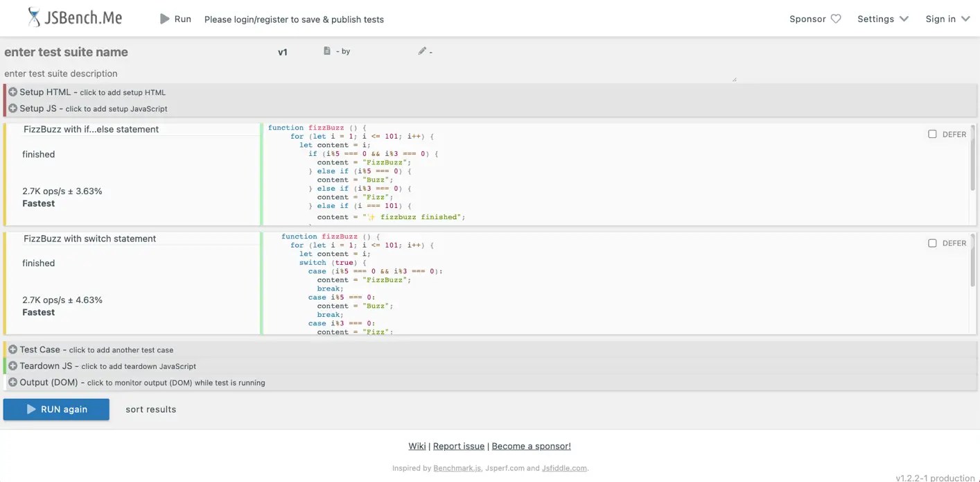Click the document icon next to 'by'
980x482 pixels.
(326, 51)
